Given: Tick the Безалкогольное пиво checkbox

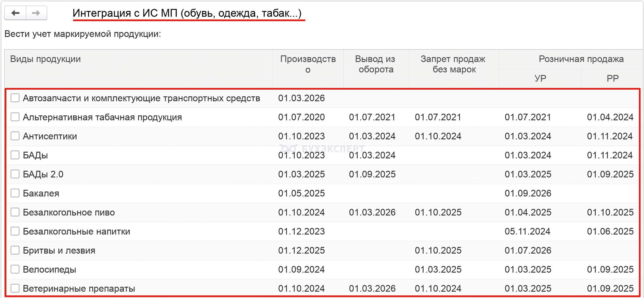Looking at the screenshot, I should click(15, 212).
